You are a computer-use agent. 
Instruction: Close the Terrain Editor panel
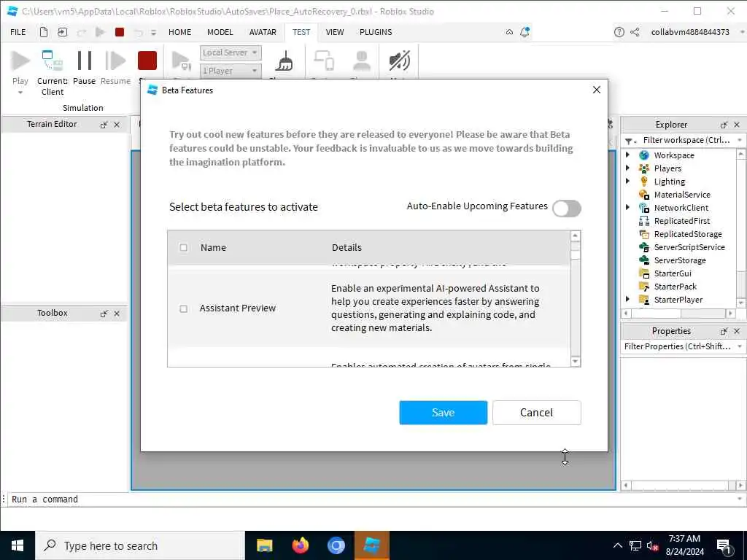(x=117, y=125)
